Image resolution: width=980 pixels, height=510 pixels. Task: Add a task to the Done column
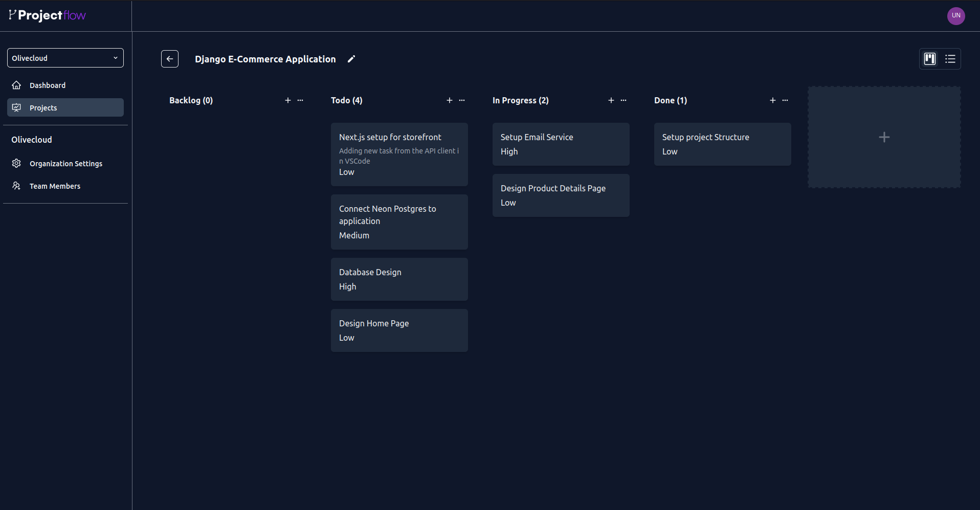click(773, 100)
